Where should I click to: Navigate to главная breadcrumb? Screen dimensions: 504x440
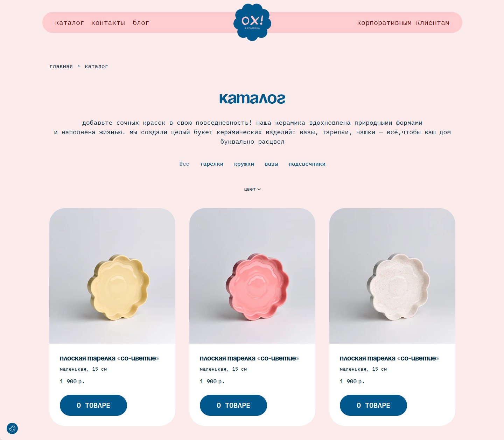61,66
